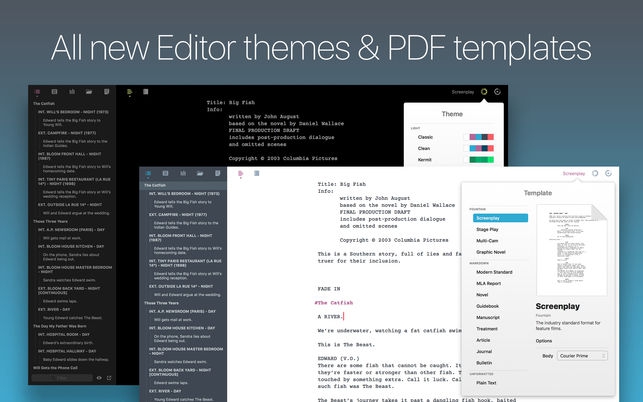
Task: Select Kermit theme
Action: (x=424, y=160)
